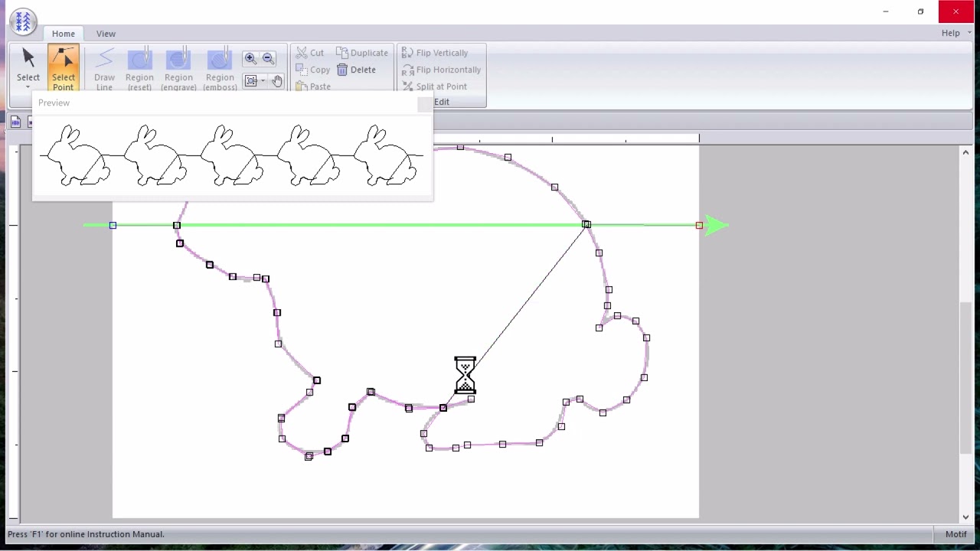Click the Zoom In magnifier
Image resolution: width=980 pixels, height=551 pixels.
point(250,59)
